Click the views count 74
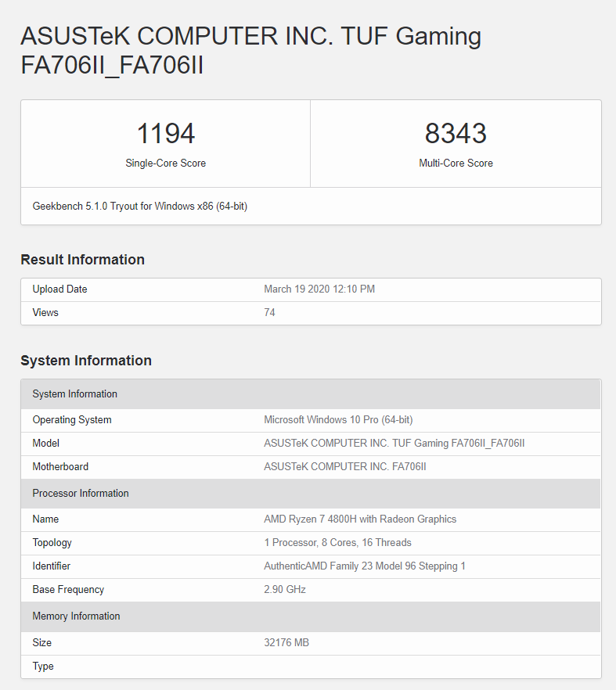Screen dimensions: 616x690 [269, 312]
